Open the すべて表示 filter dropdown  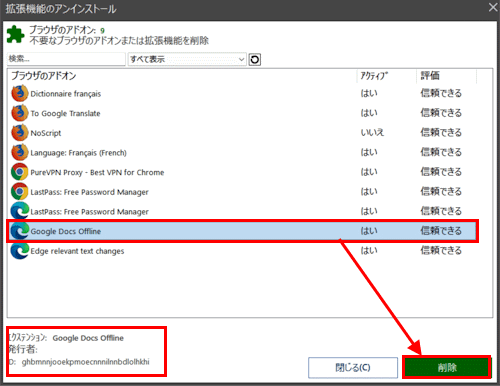tap(187, 59)
